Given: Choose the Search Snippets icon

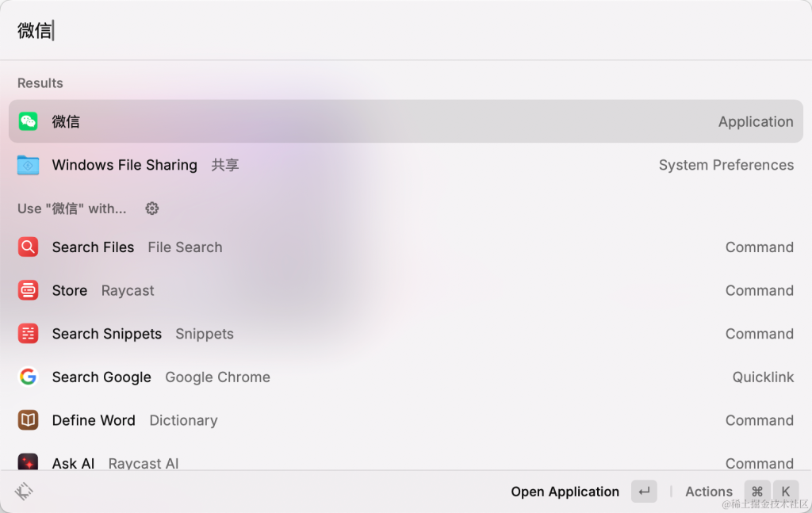Looking at the screenshot, I should (28, 334).
